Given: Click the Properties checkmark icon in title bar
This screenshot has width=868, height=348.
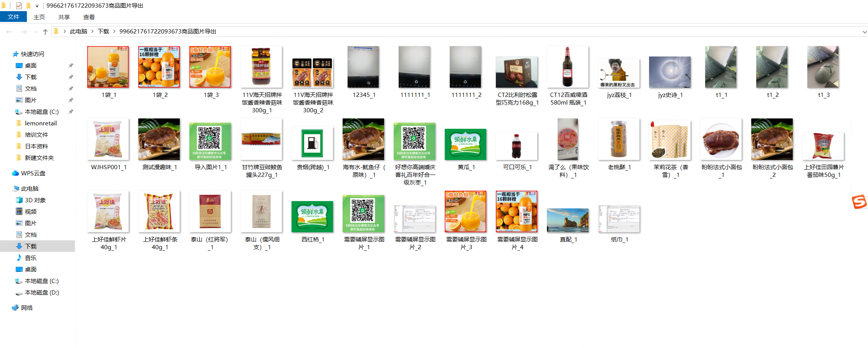Looking at the screenshot, I should pos(18,6).
